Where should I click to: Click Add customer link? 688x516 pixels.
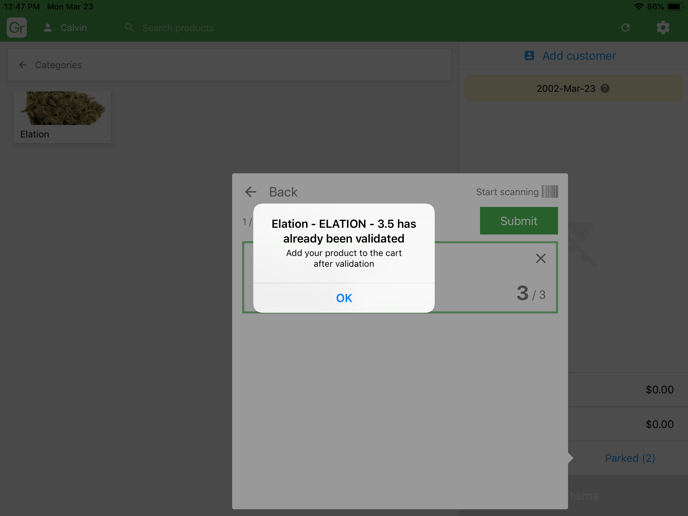(578, 56)
